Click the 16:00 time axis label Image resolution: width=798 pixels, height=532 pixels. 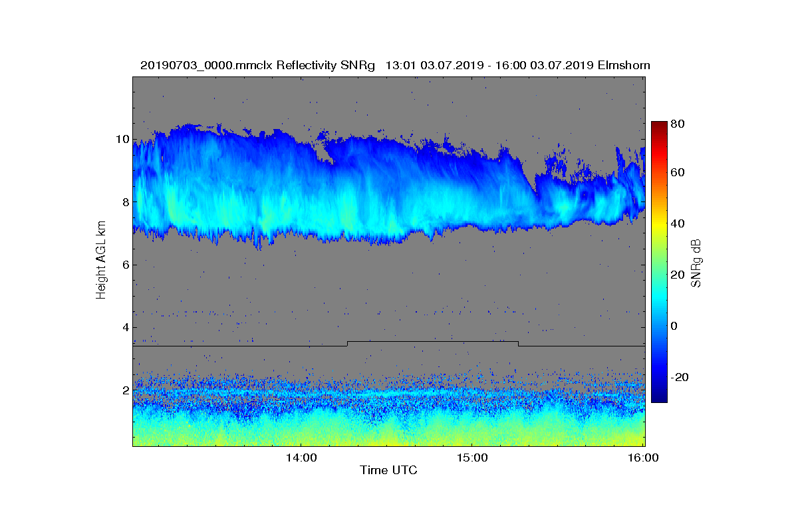643,458
